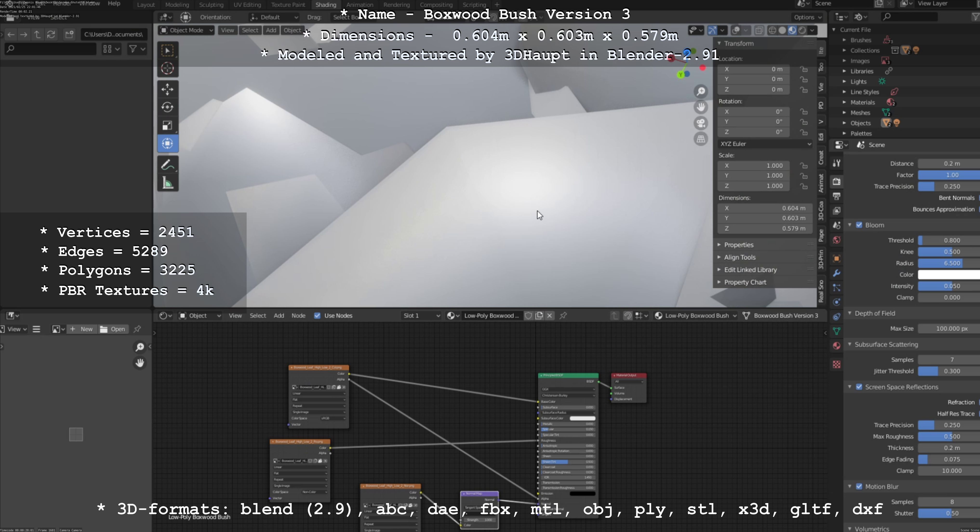Switch to orthographic grid view icon
The width and height of the screenshot is (980, 532).
click(x=701, y=139)
